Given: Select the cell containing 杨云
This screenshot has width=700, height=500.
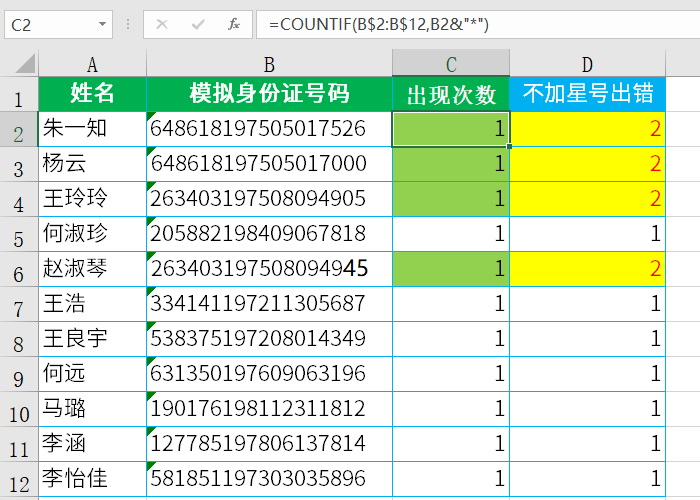Looking at the screenshot, I should (92, 164).
